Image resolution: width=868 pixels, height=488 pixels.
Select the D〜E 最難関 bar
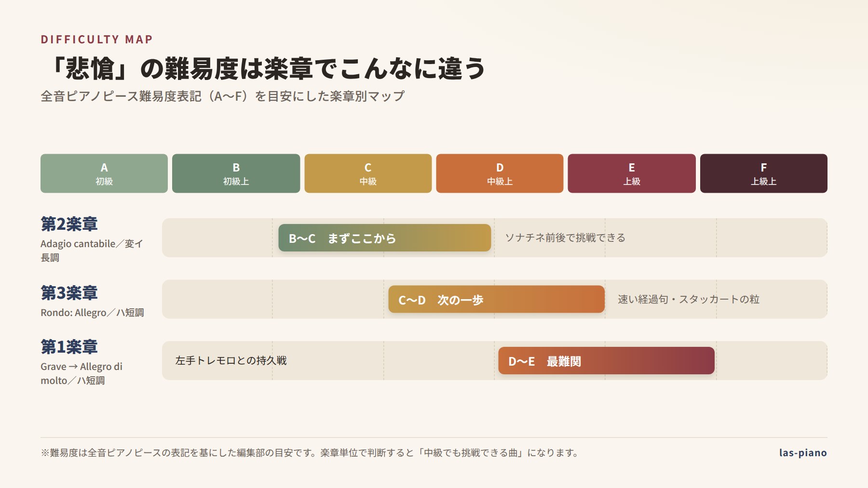click(607, 361)
